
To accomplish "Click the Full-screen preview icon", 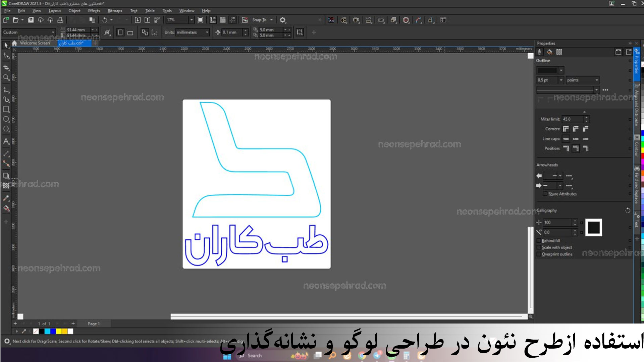I will coord(200,20).
